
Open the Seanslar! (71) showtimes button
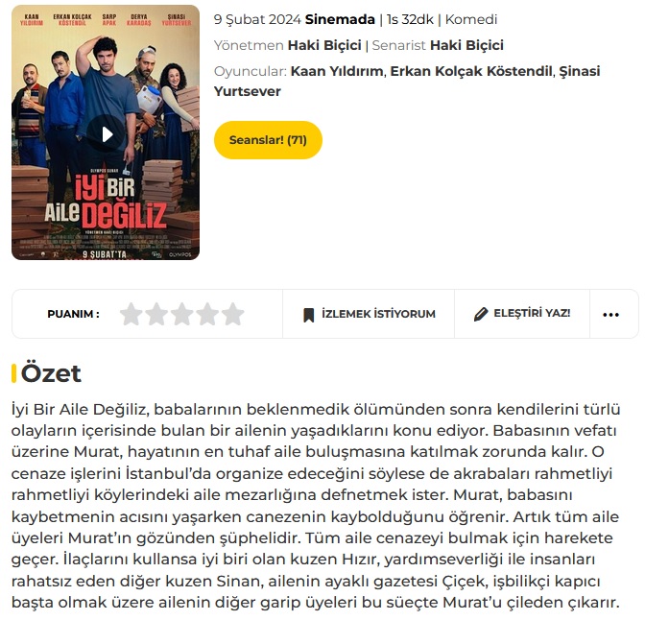268,140
